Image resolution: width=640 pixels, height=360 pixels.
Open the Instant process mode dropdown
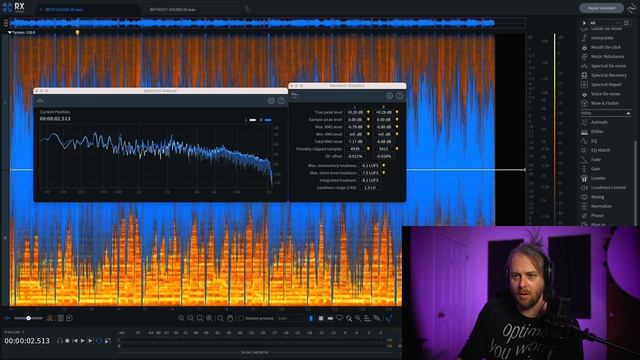tap(291, 318)
